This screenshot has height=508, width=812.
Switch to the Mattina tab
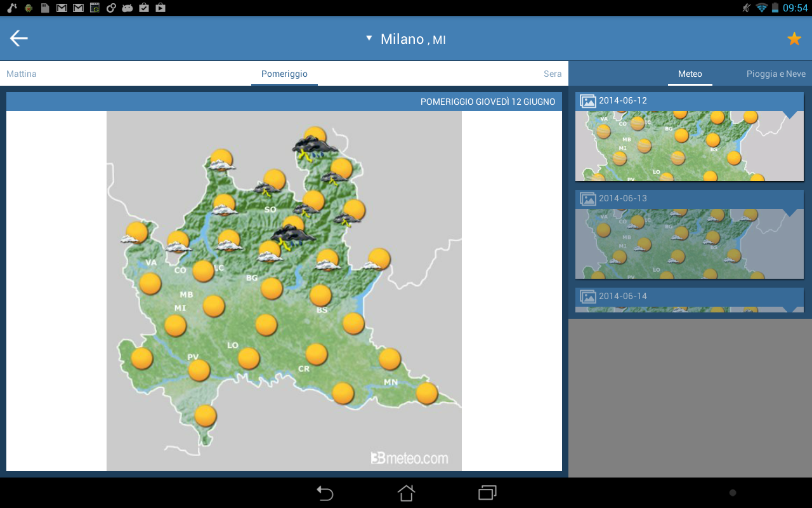[x=21, y=74]
